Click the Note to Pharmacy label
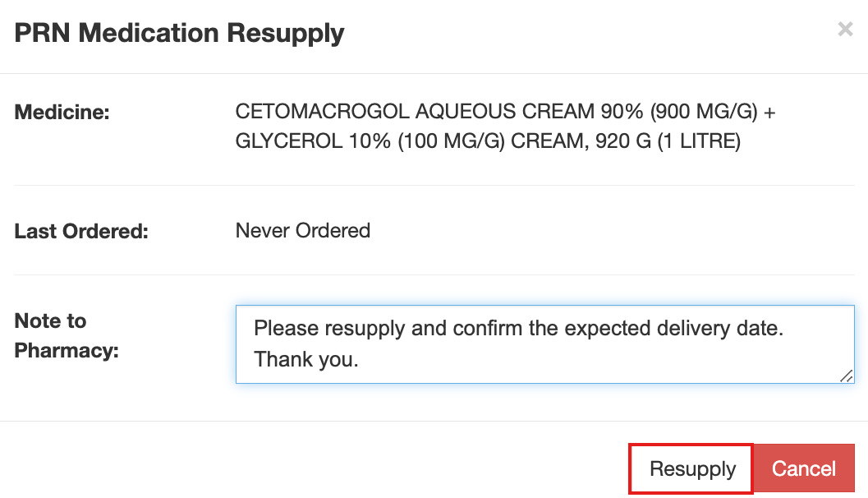 click(x=67, y=335)
